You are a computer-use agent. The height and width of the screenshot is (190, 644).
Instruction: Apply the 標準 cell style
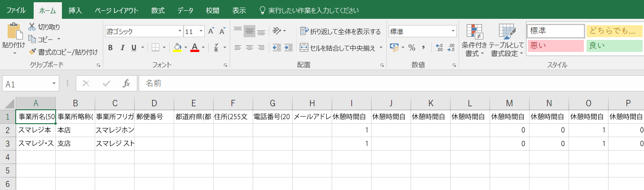pos(556,31)
